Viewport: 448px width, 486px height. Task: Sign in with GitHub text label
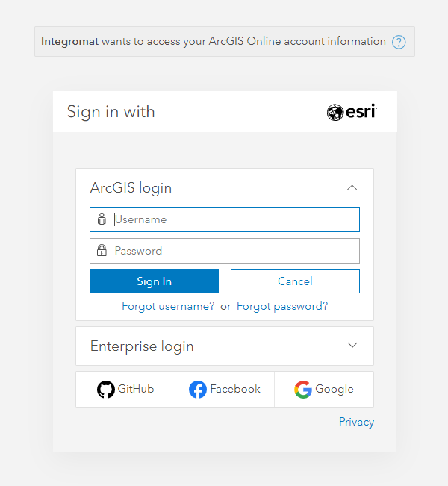point(136,389)
